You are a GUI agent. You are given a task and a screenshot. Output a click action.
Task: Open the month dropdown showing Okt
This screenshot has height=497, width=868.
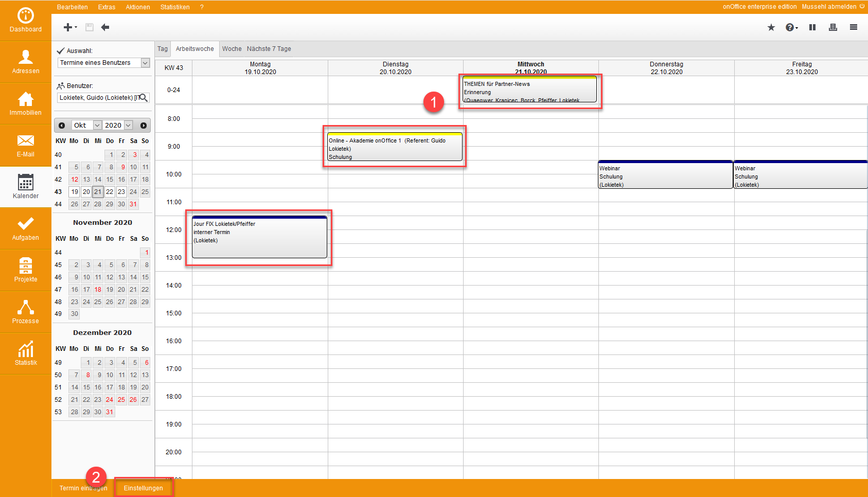97,126
